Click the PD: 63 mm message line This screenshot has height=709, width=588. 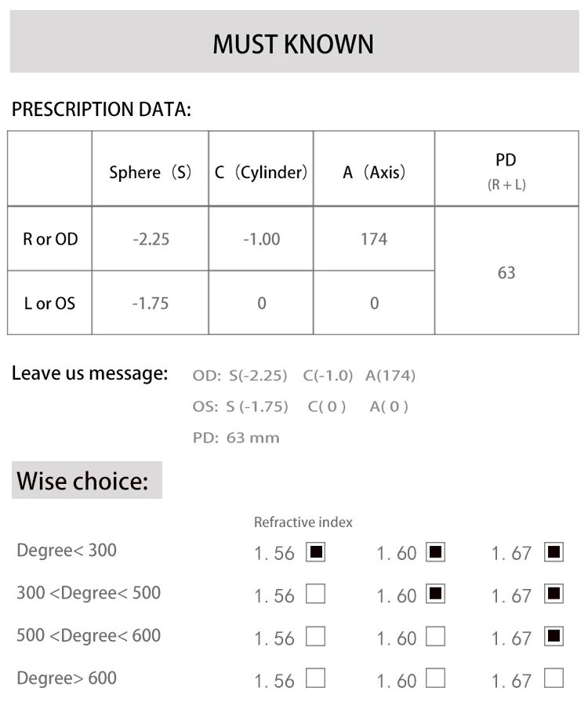click(x=236, y=438)
